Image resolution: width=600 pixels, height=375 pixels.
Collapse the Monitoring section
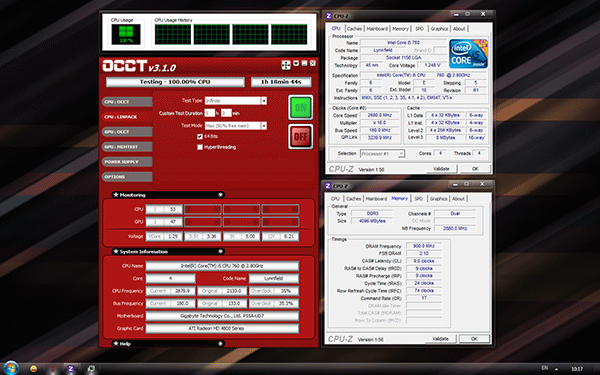[220, 195]
